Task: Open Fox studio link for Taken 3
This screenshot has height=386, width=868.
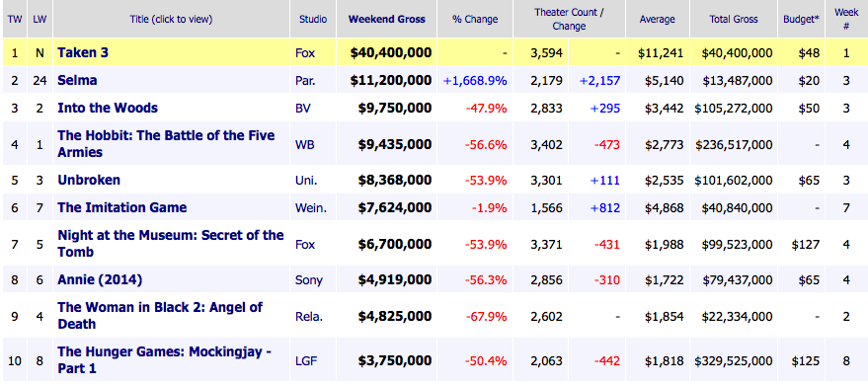Action: coord(304,53)
